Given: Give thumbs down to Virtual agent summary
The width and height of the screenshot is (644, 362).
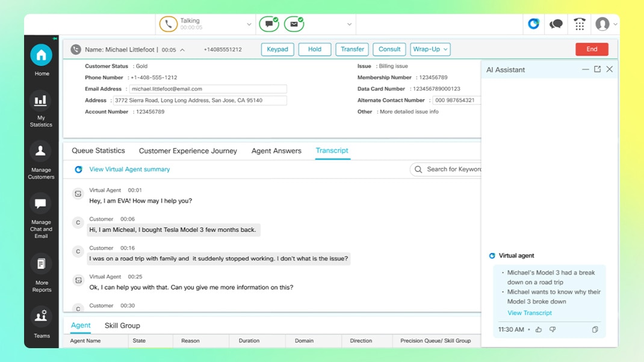Looking at the screenshot, I should (553, 330).
